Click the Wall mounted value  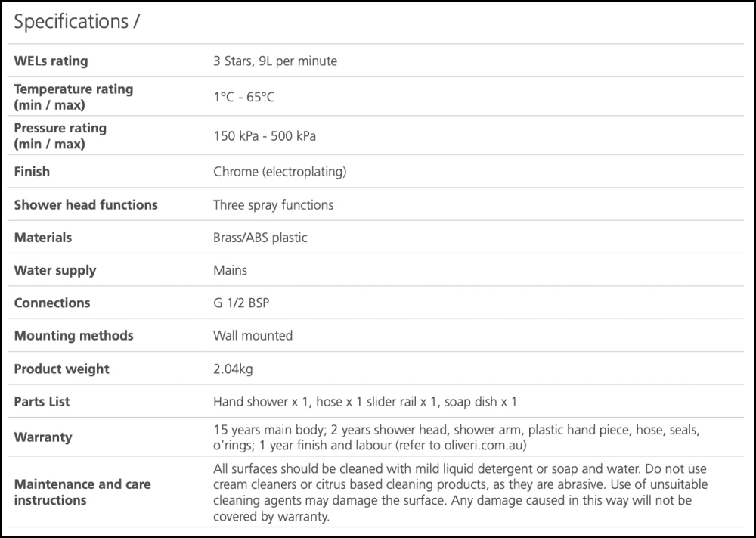(x=253, y=335)
